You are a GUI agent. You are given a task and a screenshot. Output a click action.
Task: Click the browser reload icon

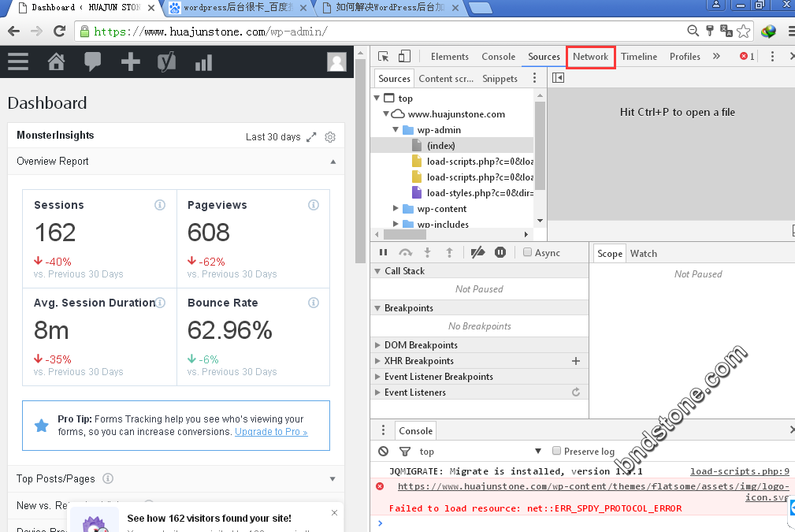pos(59,32)
